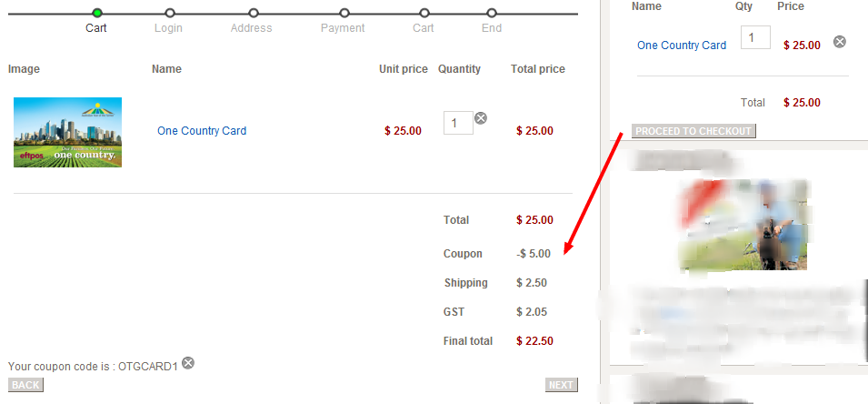Click PROCEED TO CHECKOUT button
This screenshot has width=868, height=404.
point(693,131)
